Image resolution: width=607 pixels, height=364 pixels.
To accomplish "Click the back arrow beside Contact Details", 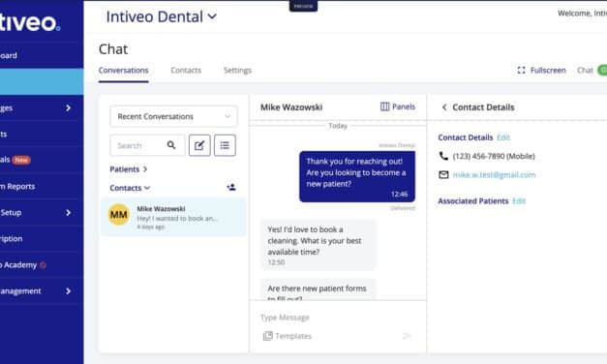I will click(x=444, y=107).
